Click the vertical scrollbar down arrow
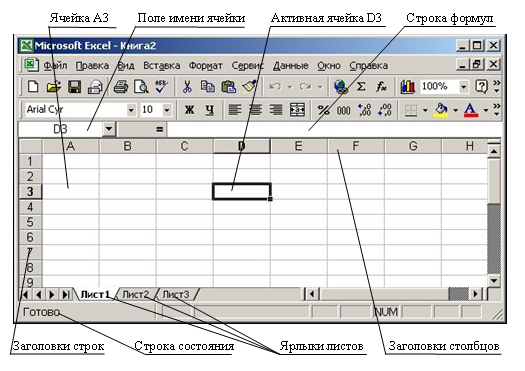525x371 pixels. (494, 280)
